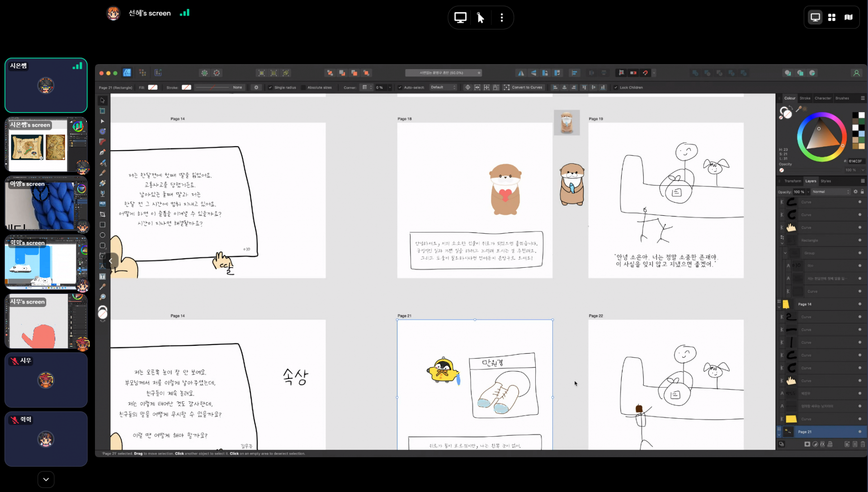Collapse the Rectangle layer chevron
The image size is (868, 492).
782,242
